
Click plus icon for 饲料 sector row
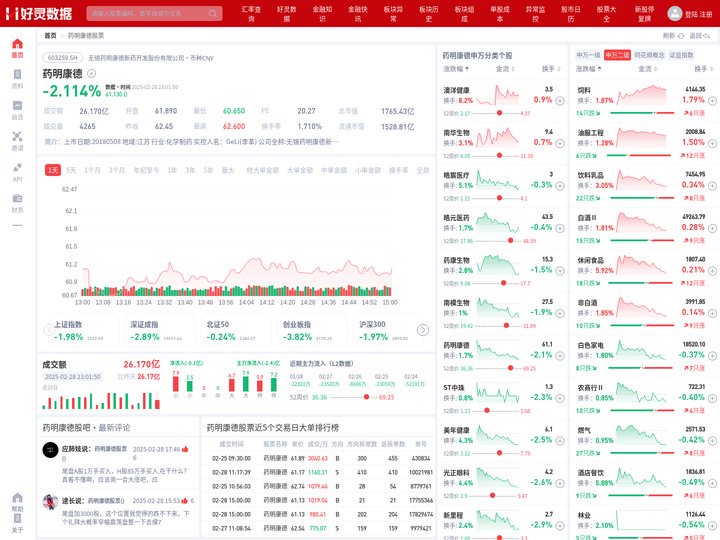(712, 101)
